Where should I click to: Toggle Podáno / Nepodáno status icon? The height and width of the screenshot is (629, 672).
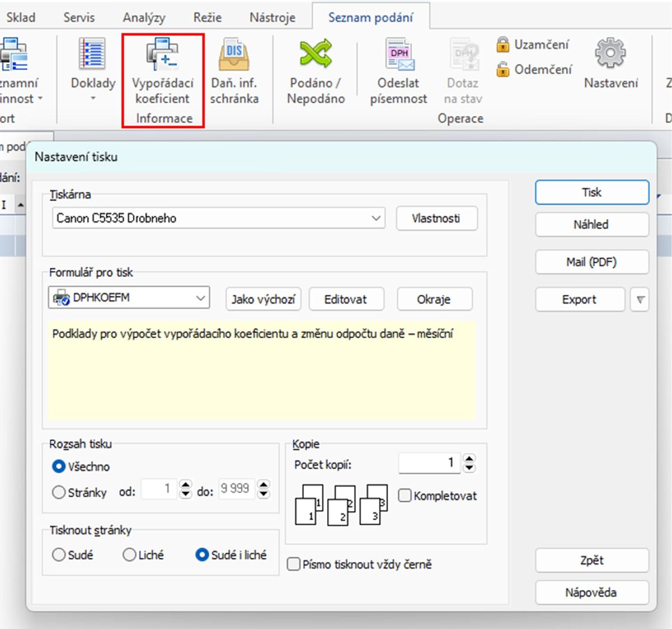[x=315, y=55]
